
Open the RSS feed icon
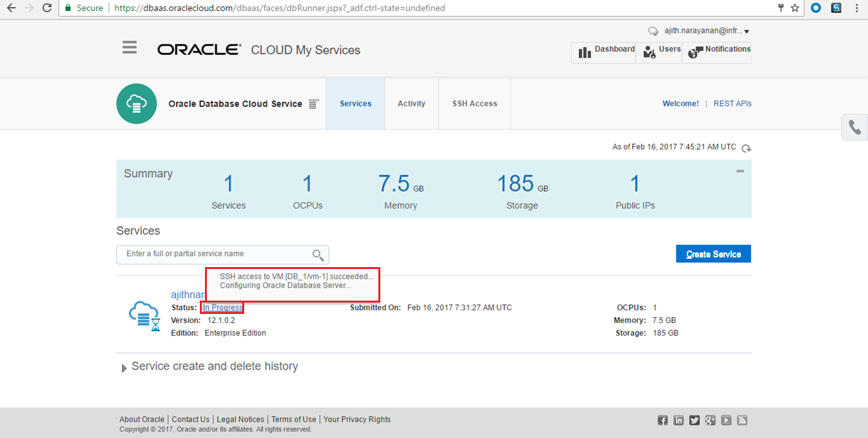[x=742, y=420]
